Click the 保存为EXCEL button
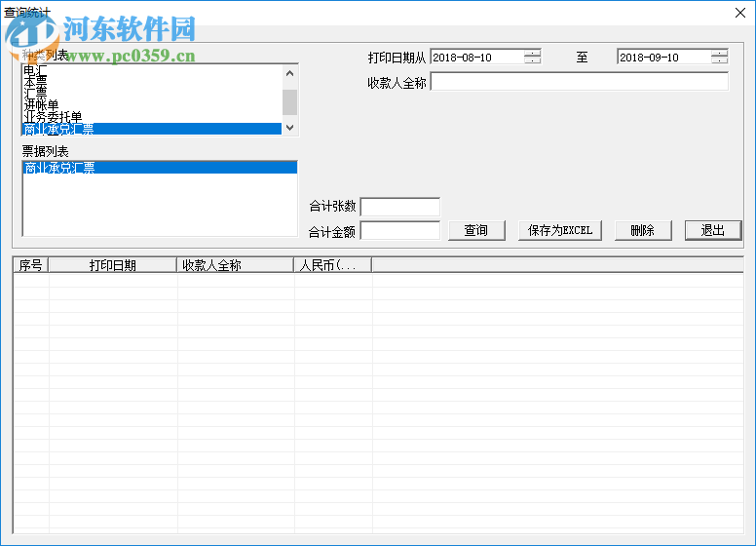 pos(560,230)
